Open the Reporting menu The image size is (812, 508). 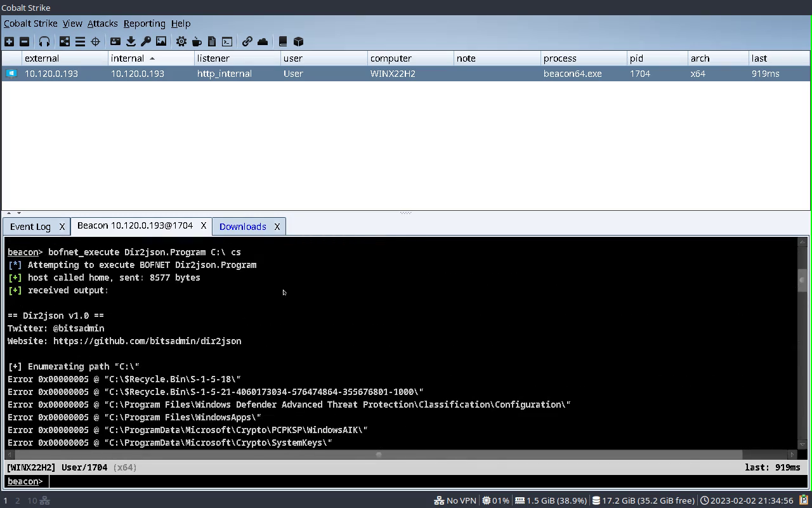[144, 23]
